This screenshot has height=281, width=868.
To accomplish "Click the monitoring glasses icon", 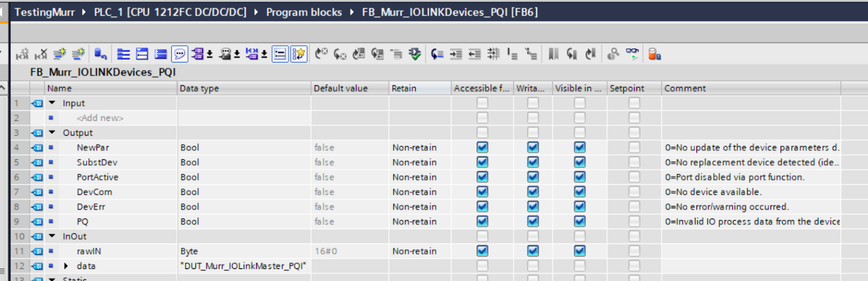I will [x=632, y=54].
